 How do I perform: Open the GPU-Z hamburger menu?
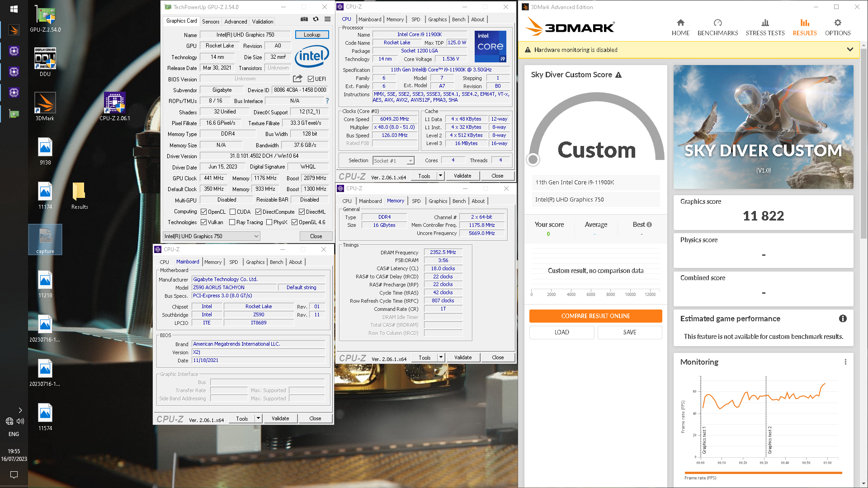click(327, 19)
